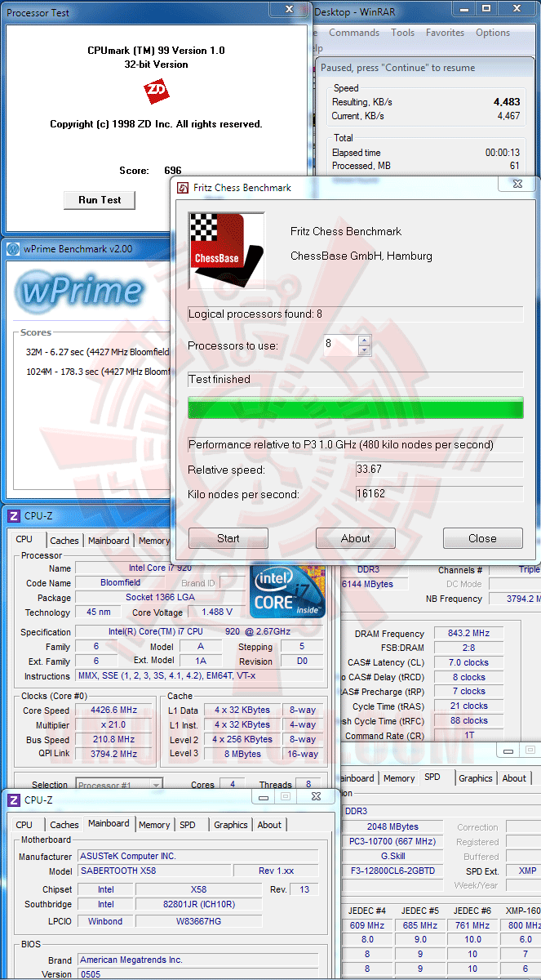The height and width of the screenshot is (980, 541).
Task: Click the Processors to use input field
Action: [x=339, y=345]
